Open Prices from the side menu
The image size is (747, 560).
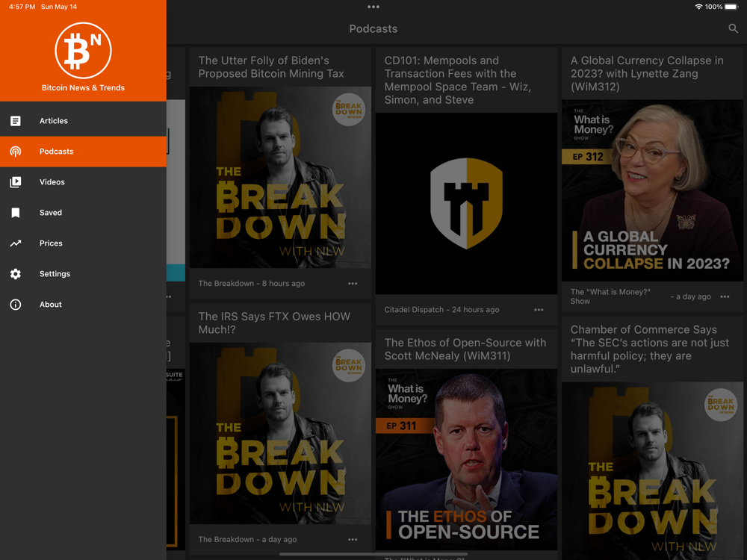click(x=83, y=243)
